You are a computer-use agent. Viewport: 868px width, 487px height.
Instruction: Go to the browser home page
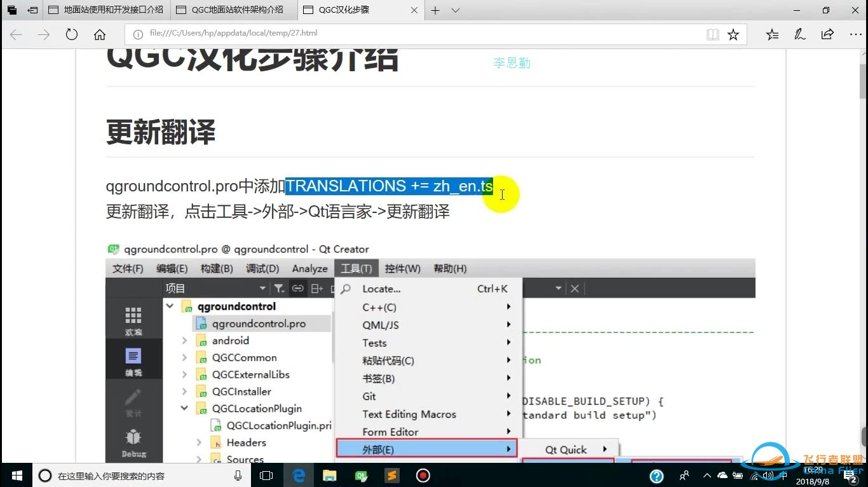[x=100, y=35]
